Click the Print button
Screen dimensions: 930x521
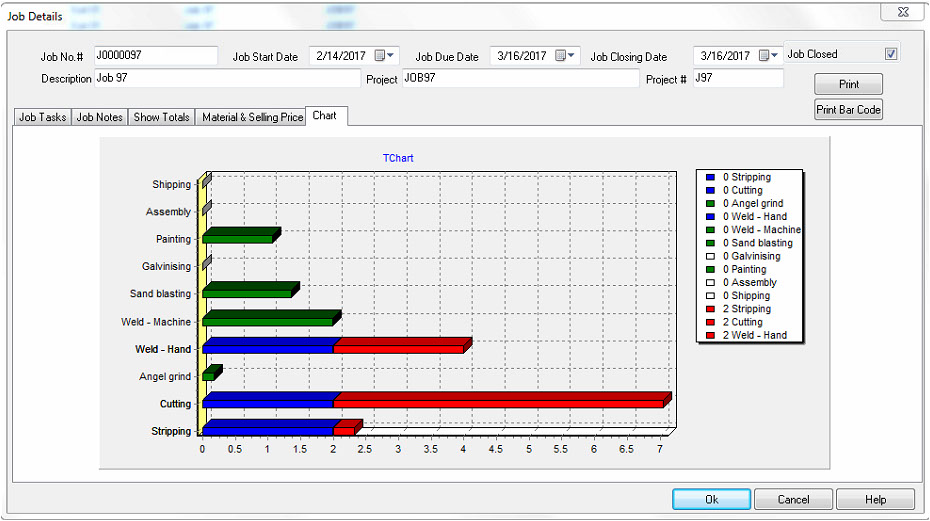pos(848,84)
